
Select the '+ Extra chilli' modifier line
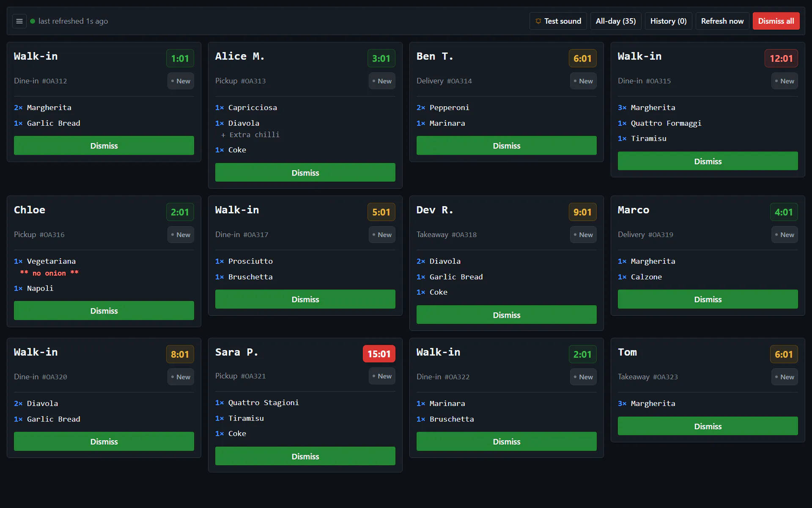click(x=250, y=135)
